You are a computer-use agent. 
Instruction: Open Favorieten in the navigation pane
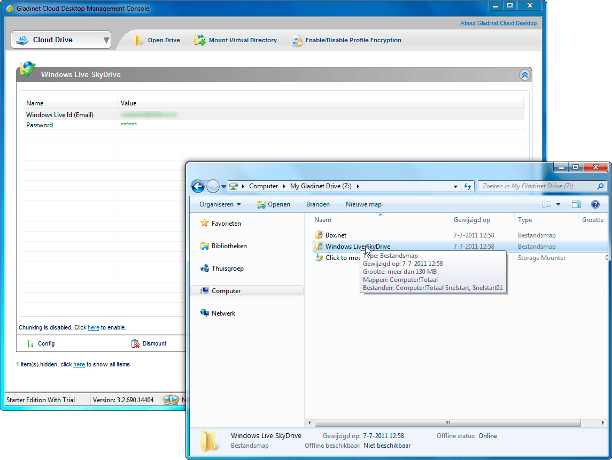click(x=228, y=223)
